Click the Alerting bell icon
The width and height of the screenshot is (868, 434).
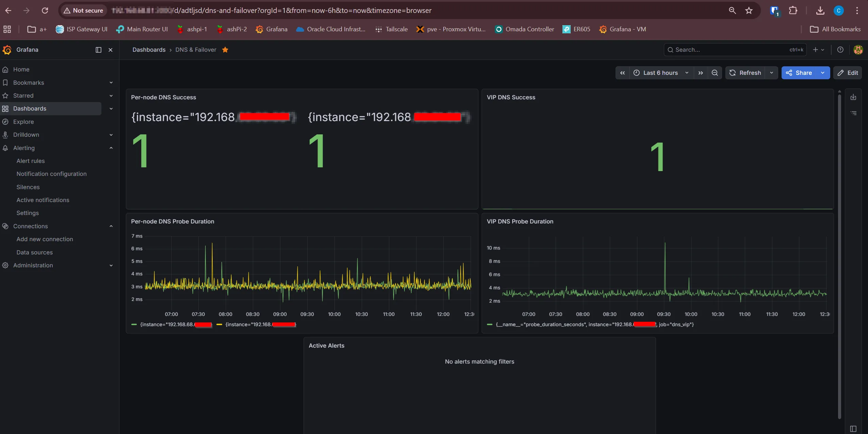tap(5, 148)
